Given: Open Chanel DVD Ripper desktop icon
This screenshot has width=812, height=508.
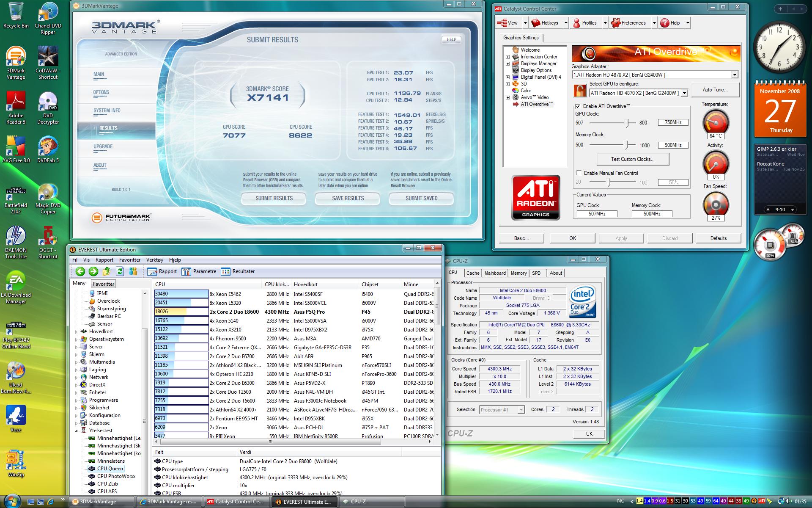Looking at the screenshot, I should [48, 18].
